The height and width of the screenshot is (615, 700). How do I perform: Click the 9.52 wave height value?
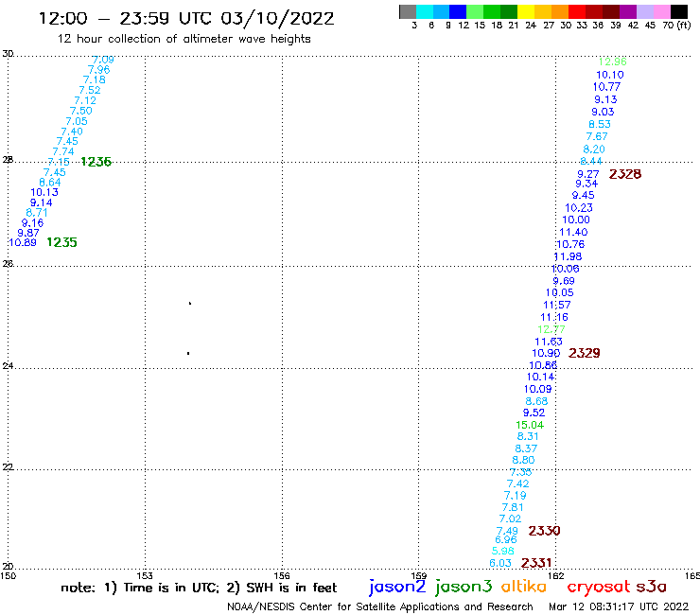[534, 413]
